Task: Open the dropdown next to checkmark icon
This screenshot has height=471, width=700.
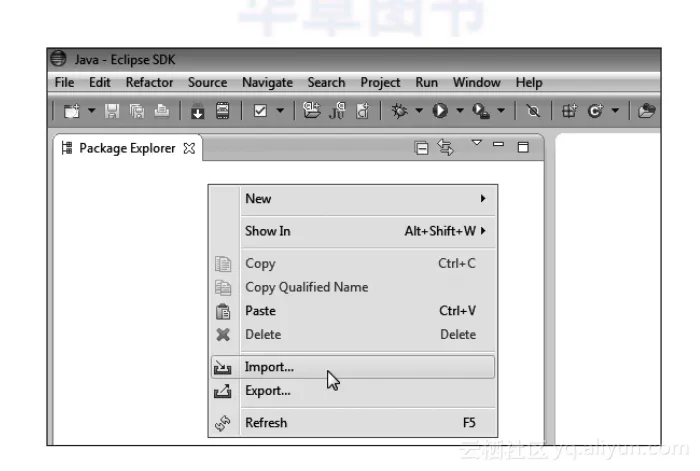Action: click(x=280, y=110)
